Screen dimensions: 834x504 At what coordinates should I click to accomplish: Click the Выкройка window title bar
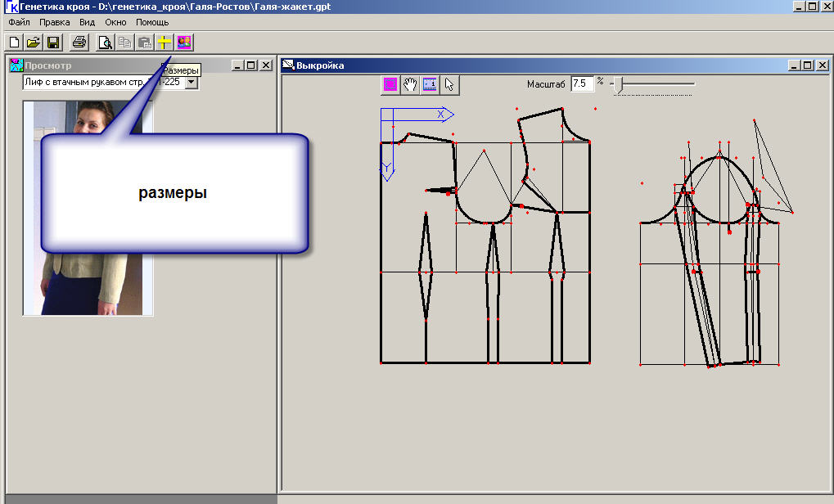coord(555,65)
